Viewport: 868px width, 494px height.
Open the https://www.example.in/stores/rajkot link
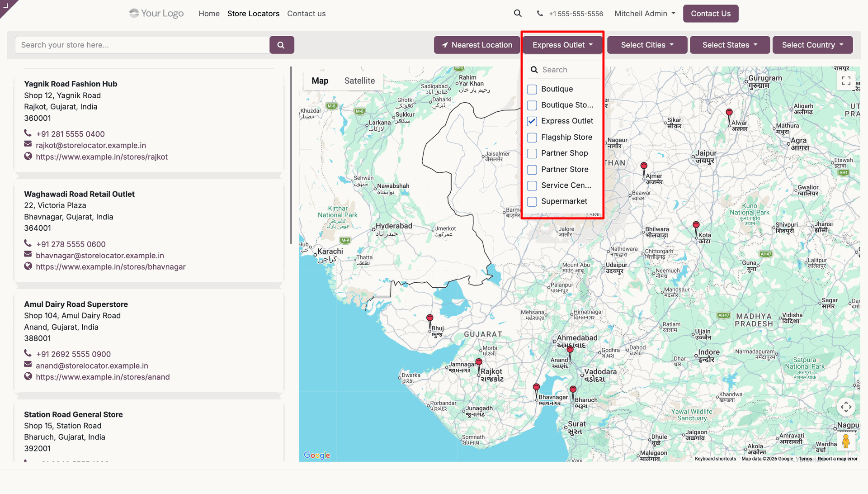tap(102, 157)
